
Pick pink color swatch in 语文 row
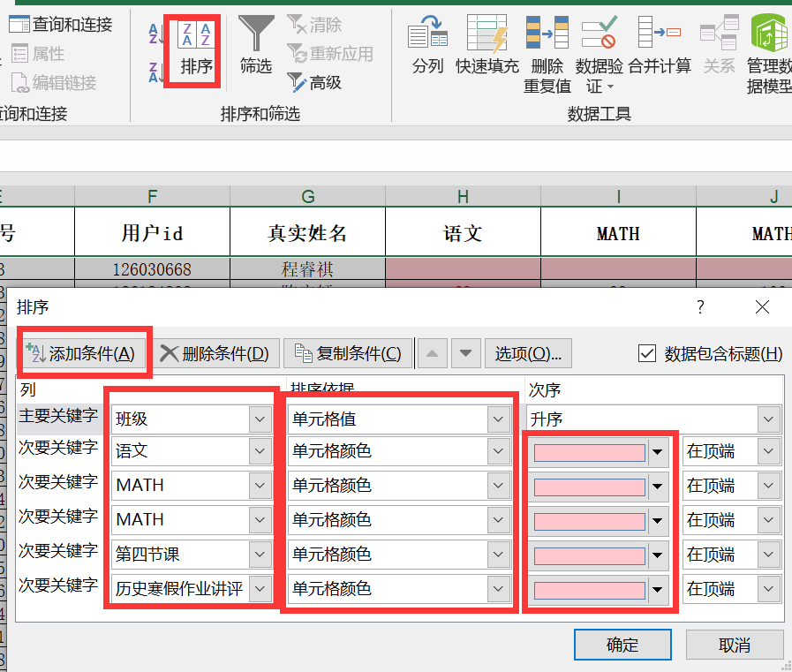(x=590, y=452)
